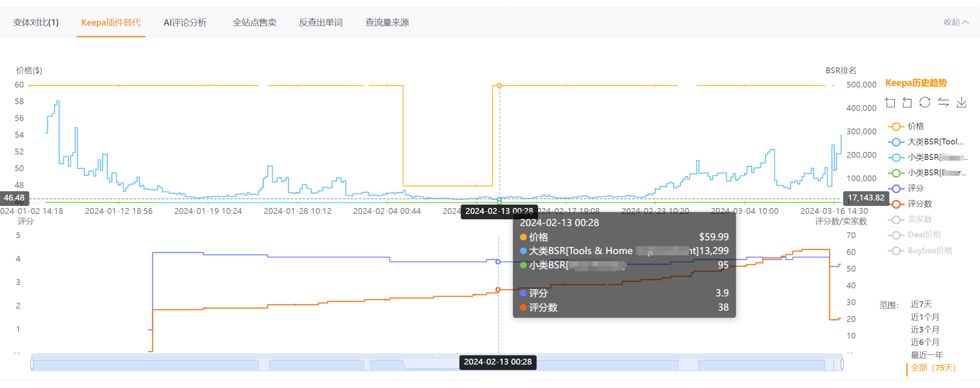Image resolution: width=980 pixels, height=388 pixels.
Task: Click the right handle of the time-range slider
Action: point(842,365)
